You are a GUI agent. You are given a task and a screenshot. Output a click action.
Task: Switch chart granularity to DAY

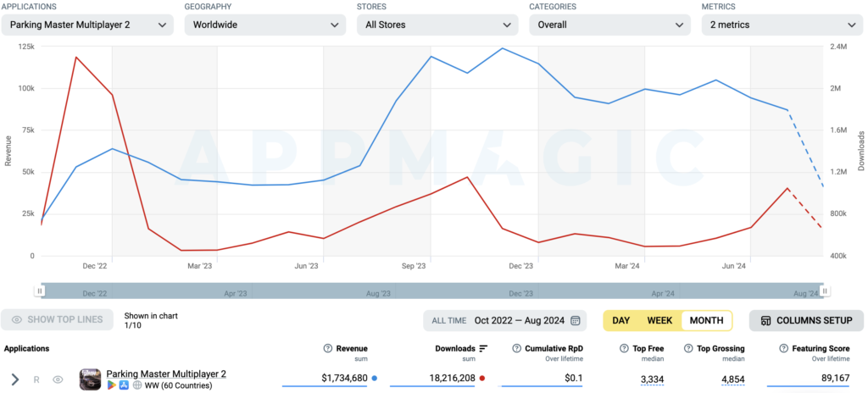pyautogui.click(x=621, y=320)
